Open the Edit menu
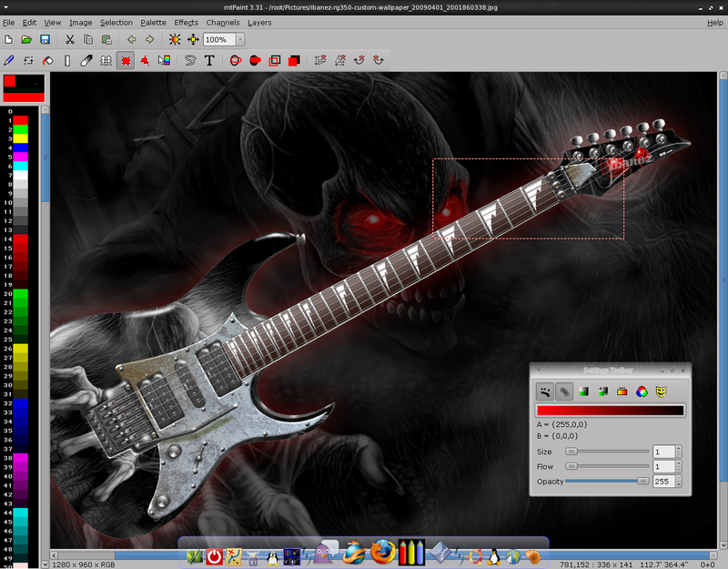Image resolution: width=728 pixels, height=569 pixels. [x=29, y=22]
